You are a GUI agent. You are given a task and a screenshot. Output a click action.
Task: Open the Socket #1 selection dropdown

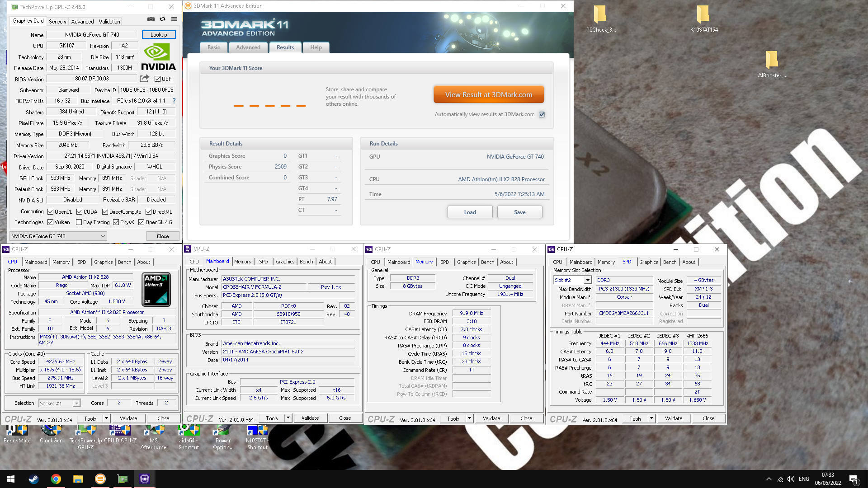(x=60, y=403)
